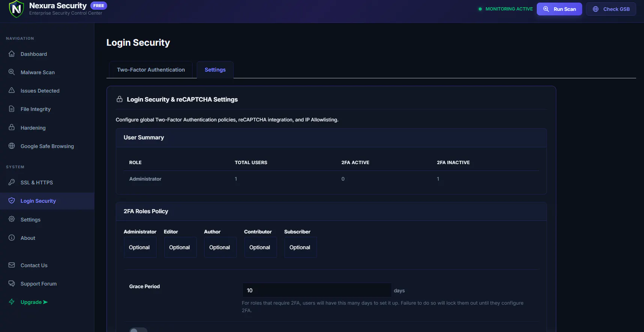Click the FREE plan badge

pyautogui.click(x=99, y=6)
